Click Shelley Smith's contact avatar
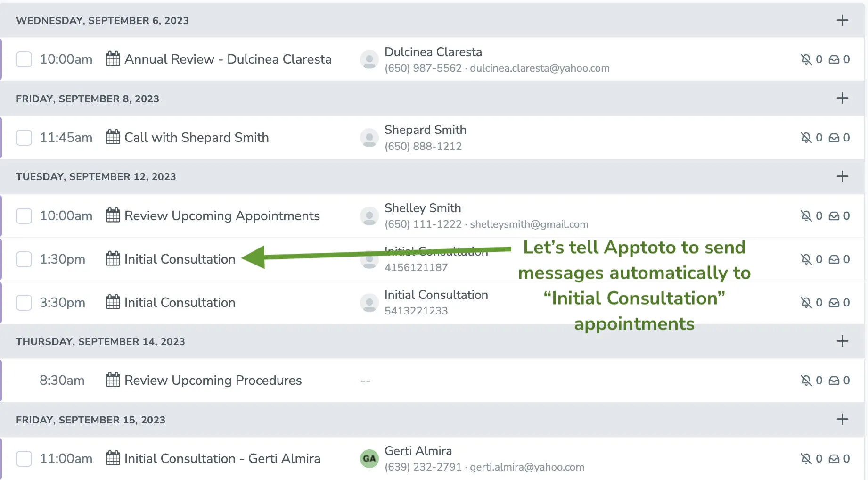 click(369, 215)
